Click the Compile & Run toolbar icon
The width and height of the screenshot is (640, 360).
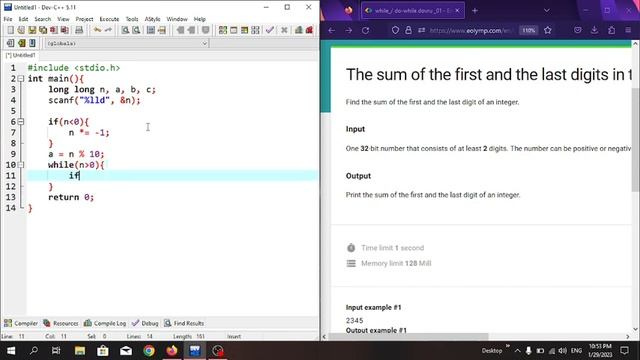(x=244, y=30)
